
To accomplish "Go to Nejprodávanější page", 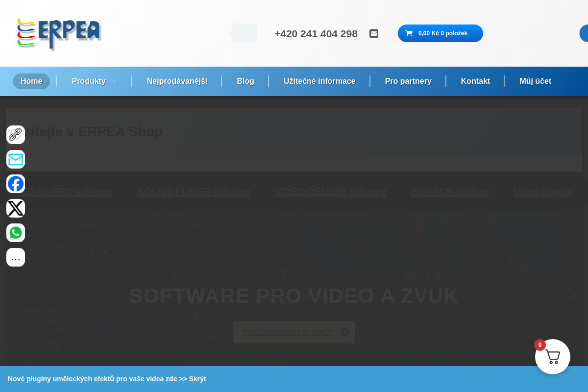I will pos(177,81).
